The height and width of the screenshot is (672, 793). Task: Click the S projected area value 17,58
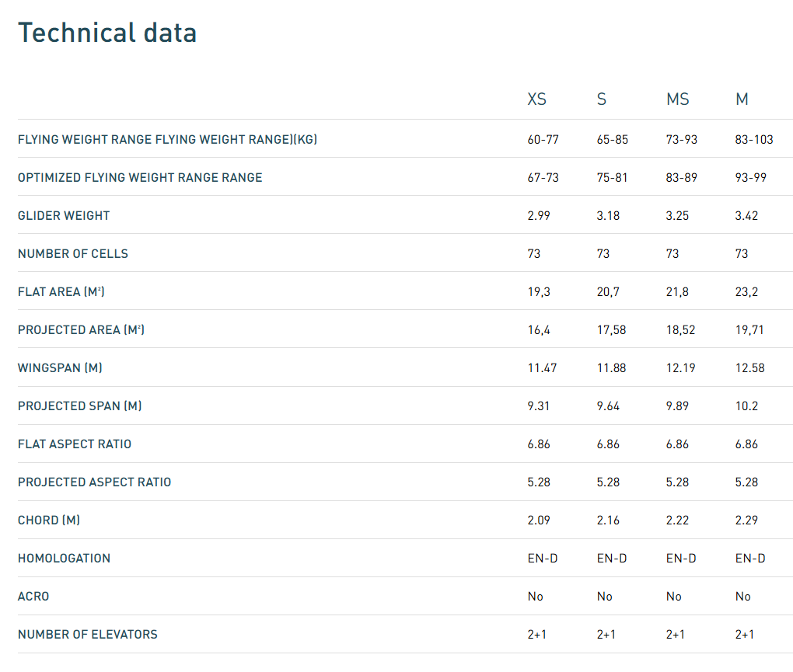[612, 330]
